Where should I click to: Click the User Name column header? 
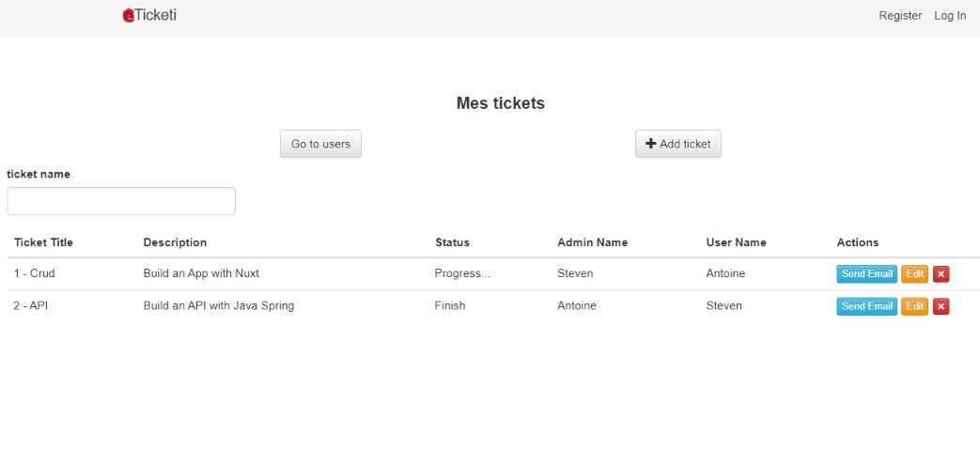pos(736,242)
